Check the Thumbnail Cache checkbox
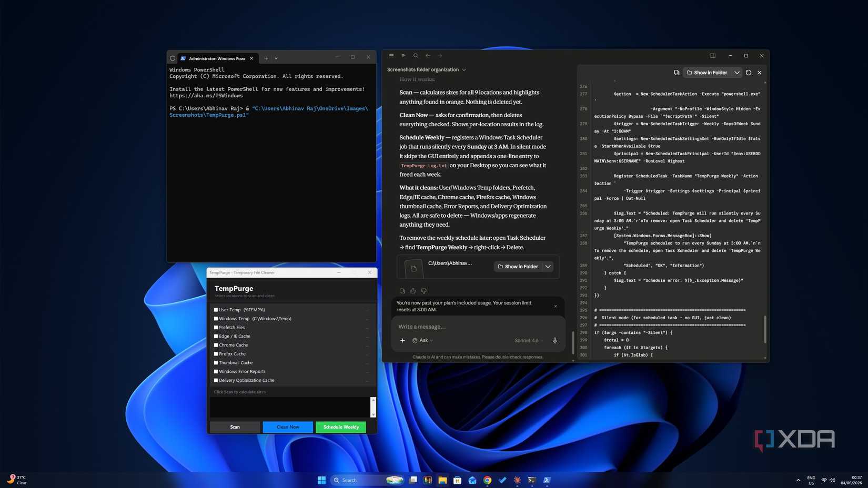 [216, 362]
